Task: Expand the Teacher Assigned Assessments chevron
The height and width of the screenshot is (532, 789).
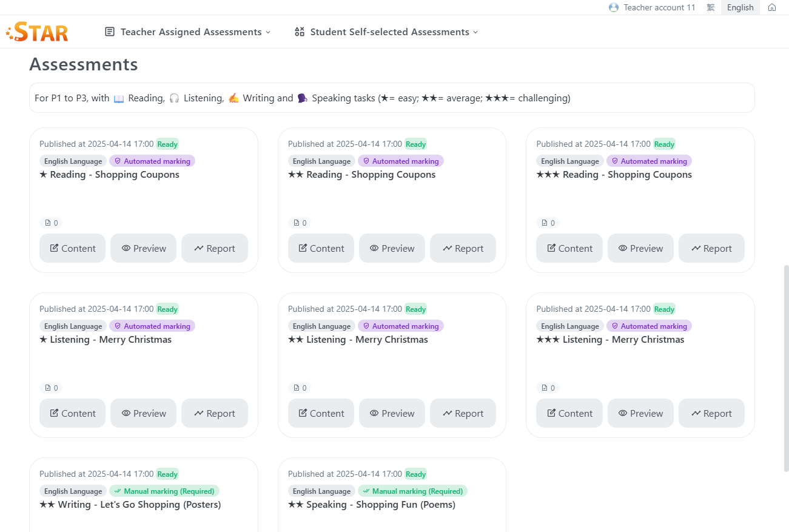Action: 268,32
